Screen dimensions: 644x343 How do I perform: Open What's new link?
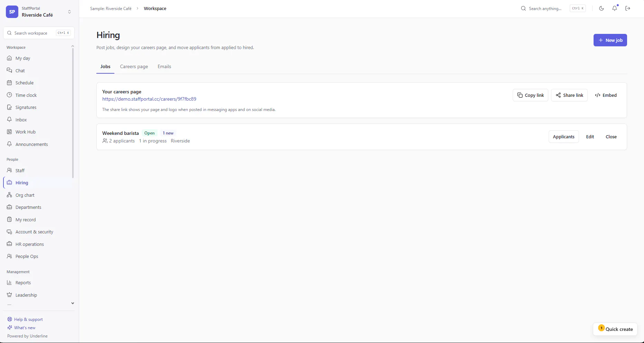click(21, 328)
